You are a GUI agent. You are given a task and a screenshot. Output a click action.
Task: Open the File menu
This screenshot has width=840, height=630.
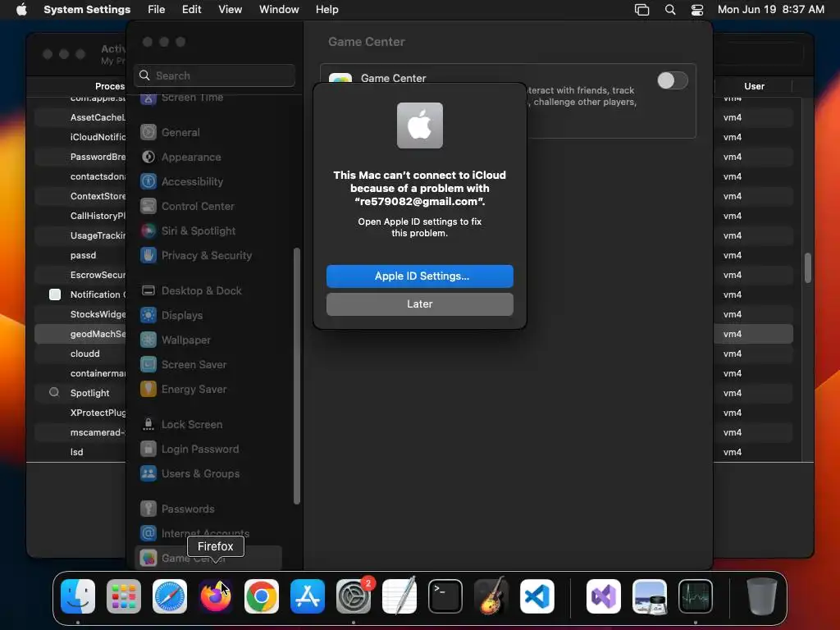coord(157,10)
